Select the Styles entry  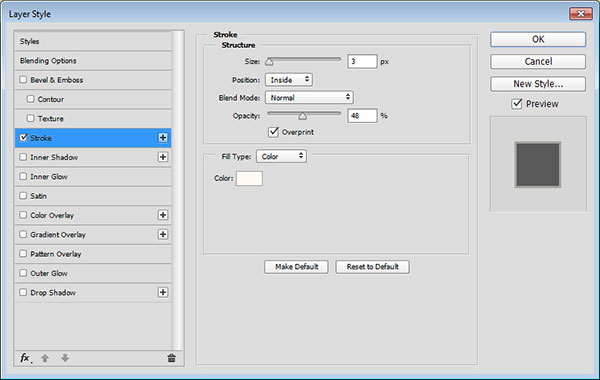point(93,41)
